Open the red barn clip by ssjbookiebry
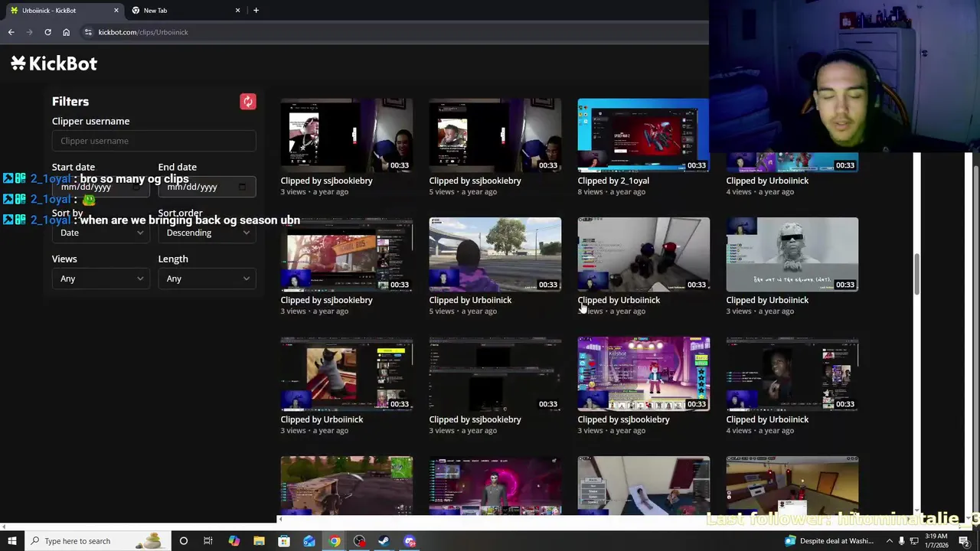980x551 pixels. click(346, 254)
